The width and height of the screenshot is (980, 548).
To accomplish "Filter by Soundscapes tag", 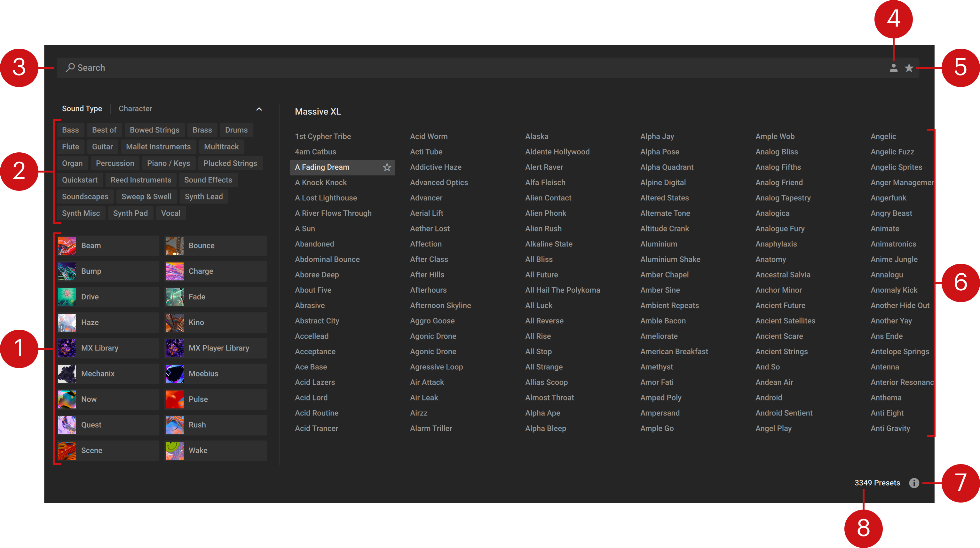I will click(85, 197).
